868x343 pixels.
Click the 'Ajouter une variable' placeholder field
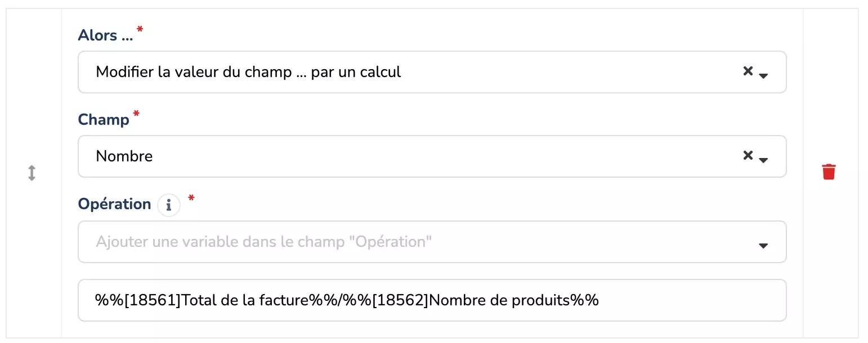[x=263, y=242]
